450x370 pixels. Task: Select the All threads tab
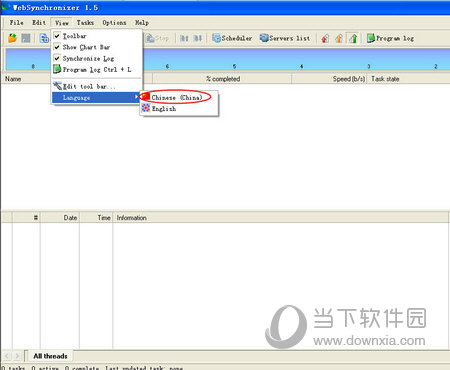point(50,356)
